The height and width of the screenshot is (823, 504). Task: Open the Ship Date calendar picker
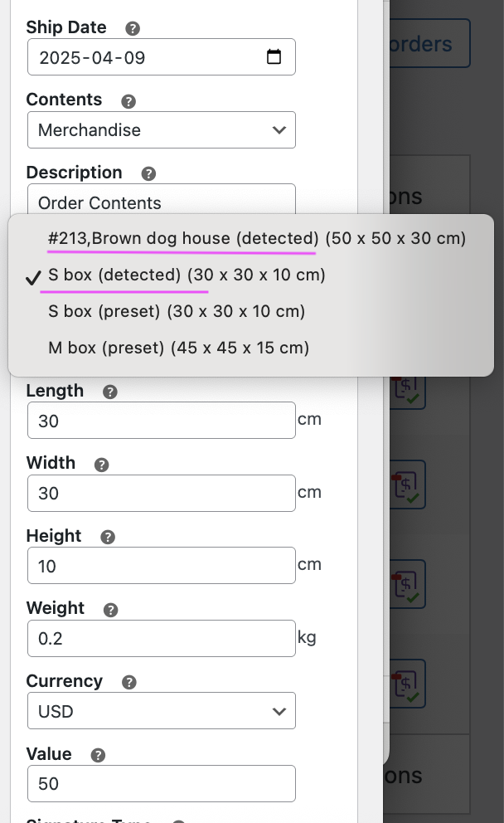click(x=274, y=57)
